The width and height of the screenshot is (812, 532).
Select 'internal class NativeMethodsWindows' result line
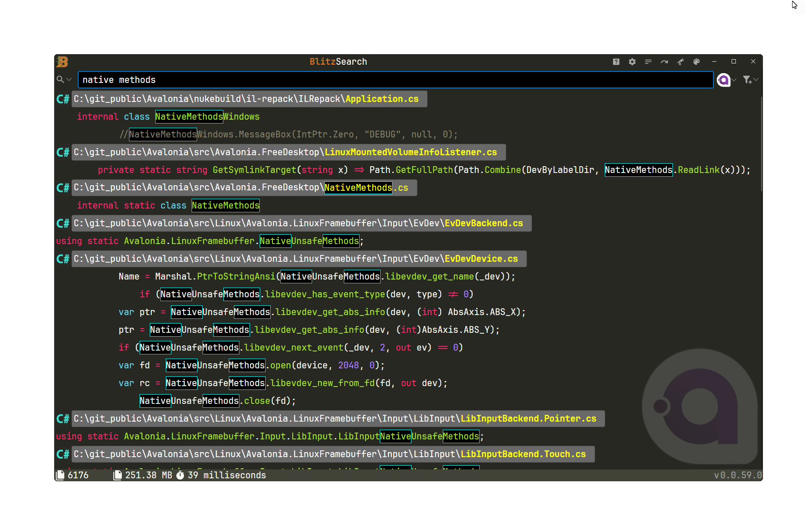168,117
